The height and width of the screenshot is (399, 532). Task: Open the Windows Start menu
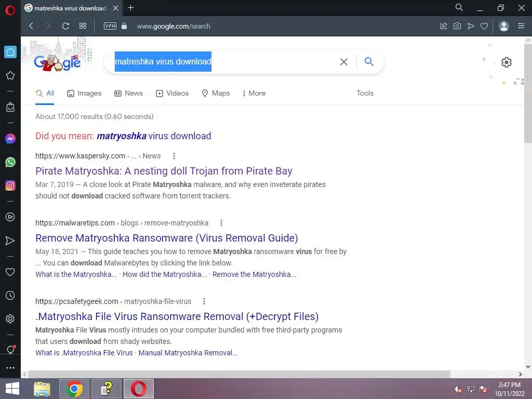coord(12,389)
